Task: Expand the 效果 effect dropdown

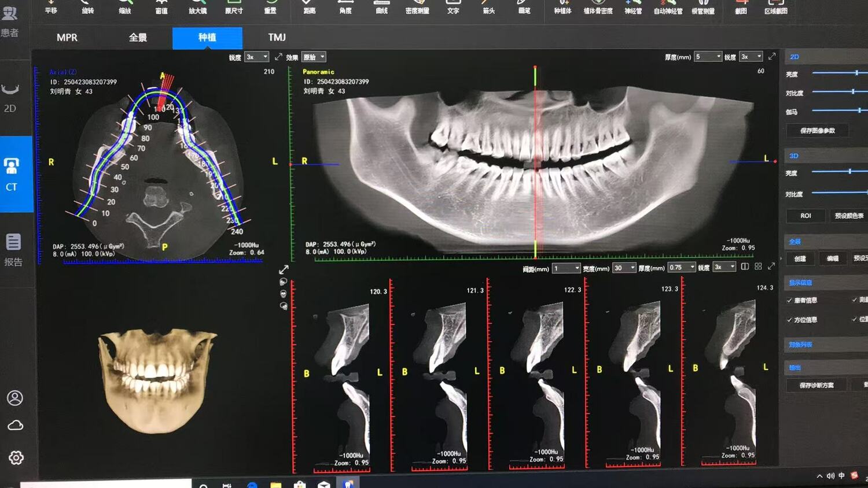Action: pyautogui.click(x=314, y=57)
